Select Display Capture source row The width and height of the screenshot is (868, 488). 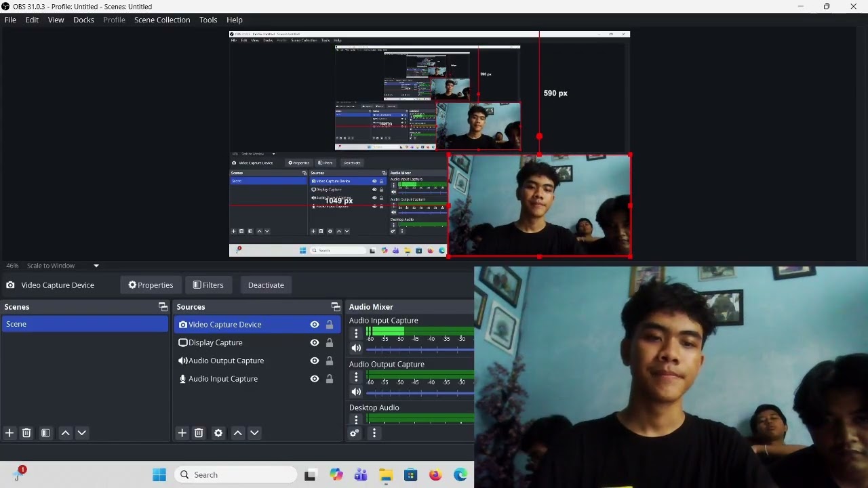click(x=257, y=342)
